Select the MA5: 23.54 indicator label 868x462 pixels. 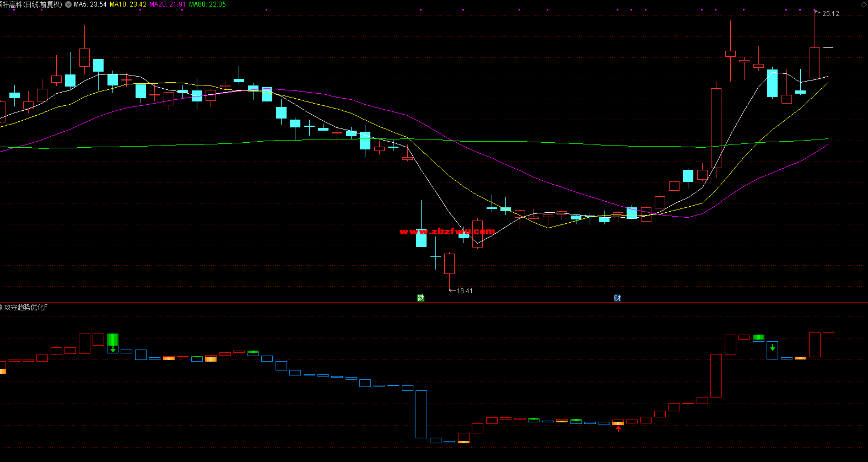click(x=90, y=4)
